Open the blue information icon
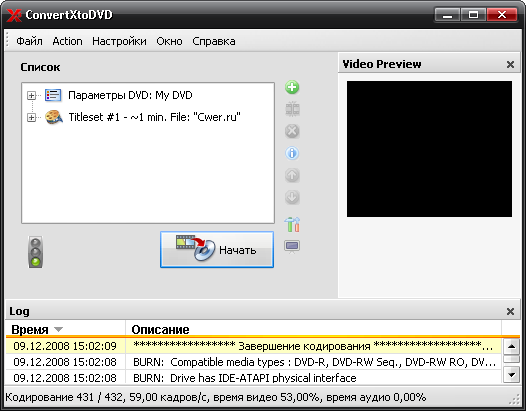Screen dimensions: 526x411 click(x=292, y=153)
